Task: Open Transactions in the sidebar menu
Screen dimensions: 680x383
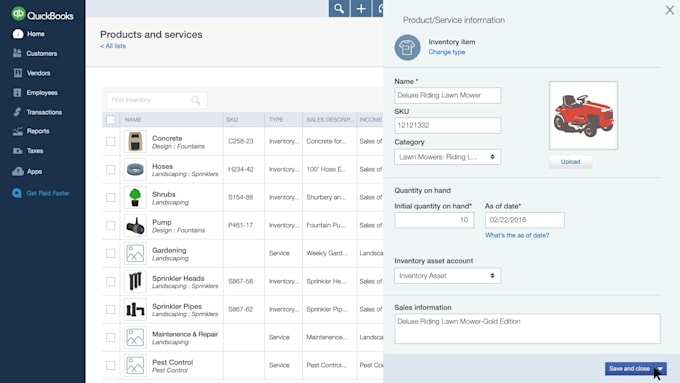Action: tap(44, 112)
